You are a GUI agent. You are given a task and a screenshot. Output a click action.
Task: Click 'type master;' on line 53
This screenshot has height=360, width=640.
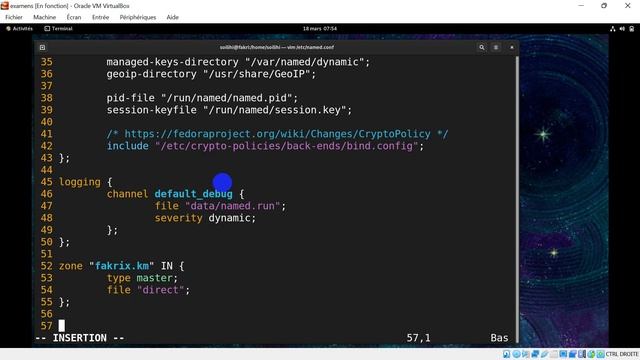[142, 278]
